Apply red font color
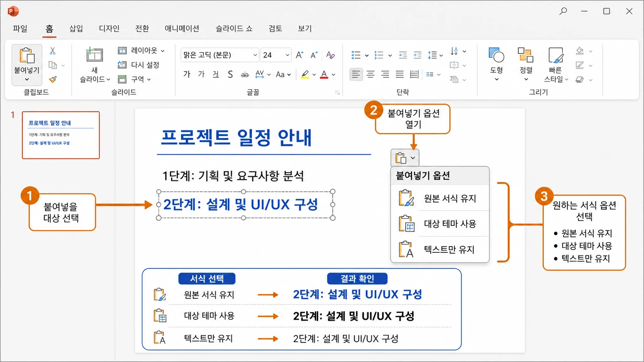Screen dimensions: 644x362 (x=324, y=74)
